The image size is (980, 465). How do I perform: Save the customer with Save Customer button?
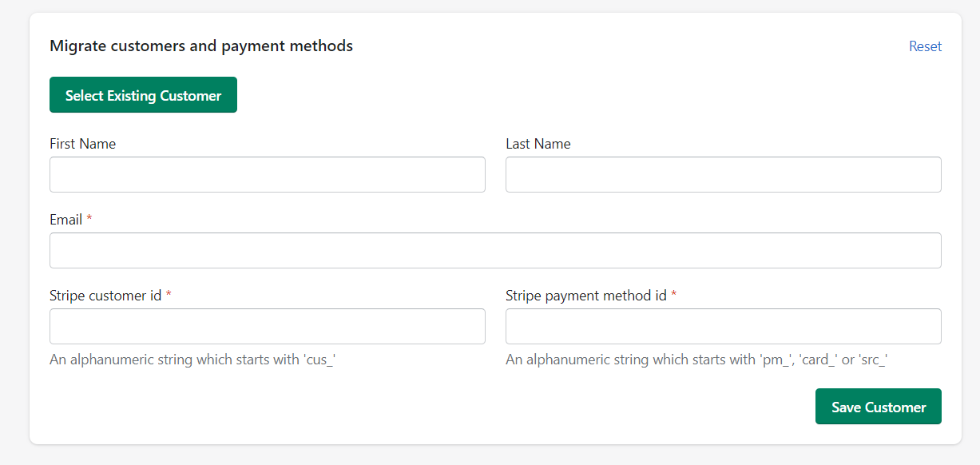point(878,407)
